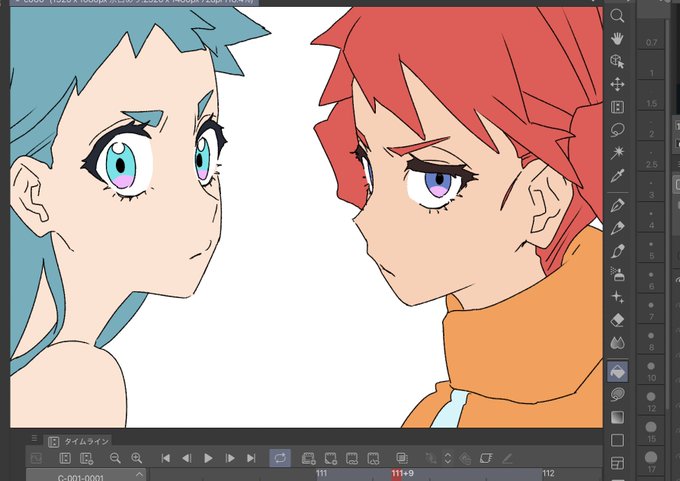Select the highlighted Fill bucket tool

click(618, 371)
